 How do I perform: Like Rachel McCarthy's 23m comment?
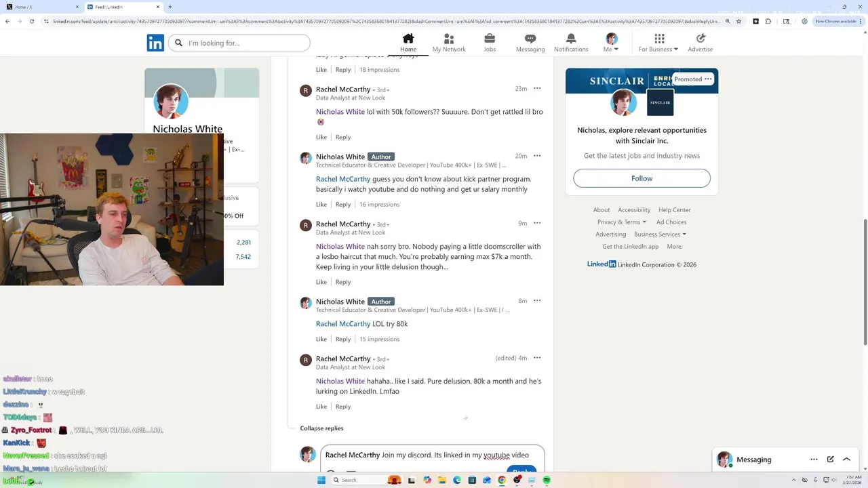click(x=321, y=137)
